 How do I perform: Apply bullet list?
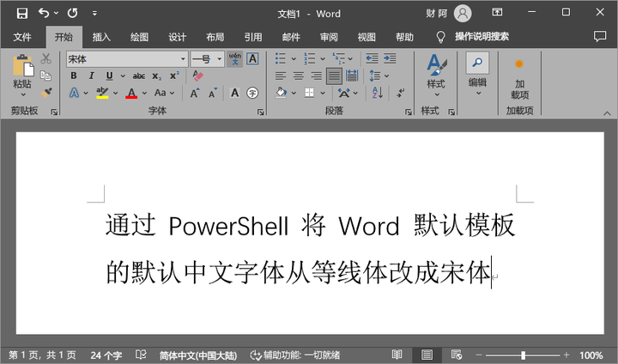pyautogui.click(x=281, y=58)
